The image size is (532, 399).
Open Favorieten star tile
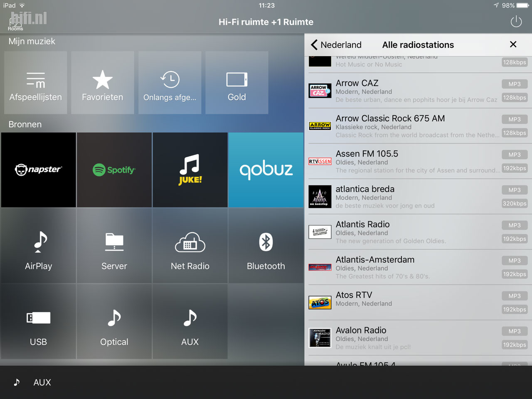click(x=103, y=83)
